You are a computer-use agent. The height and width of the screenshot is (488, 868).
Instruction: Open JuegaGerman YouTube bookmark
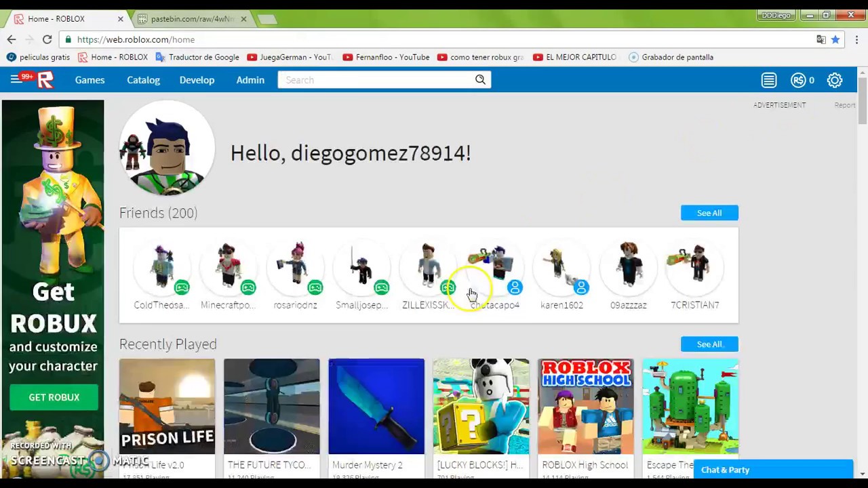(x=290, y=57)
